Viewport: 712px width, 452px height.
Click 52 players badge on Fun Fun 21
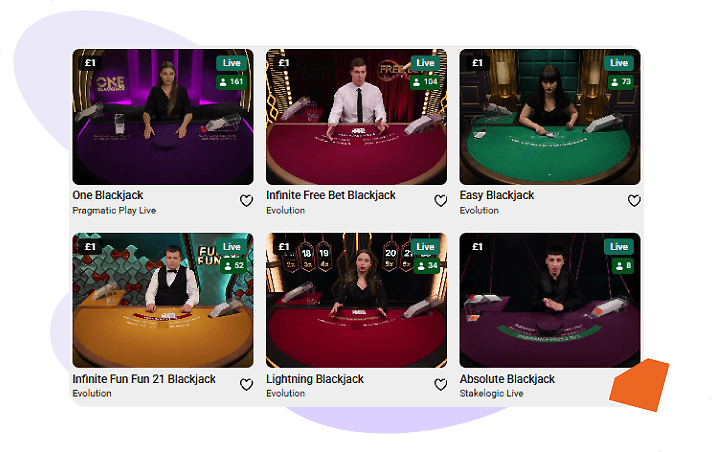[x=234, y=266]
